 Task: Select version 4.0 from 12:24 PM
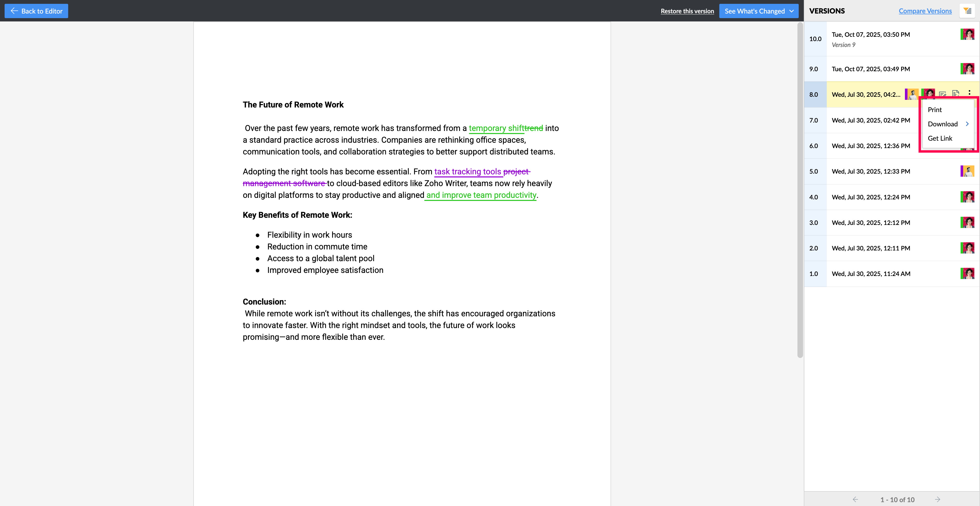[870, 197]
